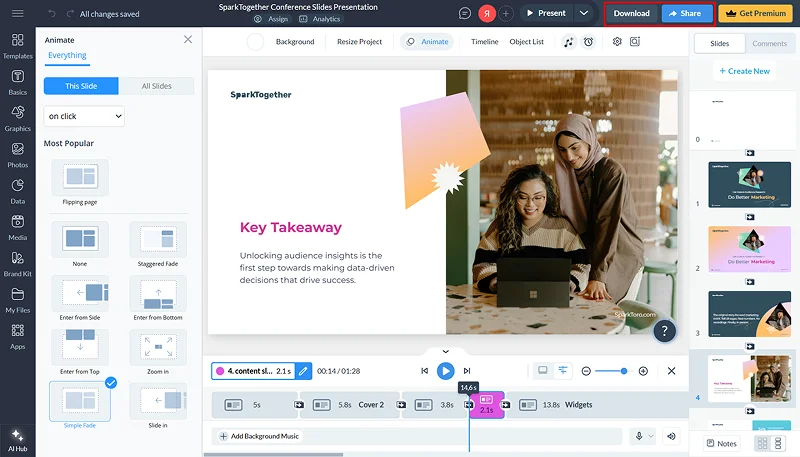
Task: Expand the microphone recording dropdown
Action: (651, 436)
